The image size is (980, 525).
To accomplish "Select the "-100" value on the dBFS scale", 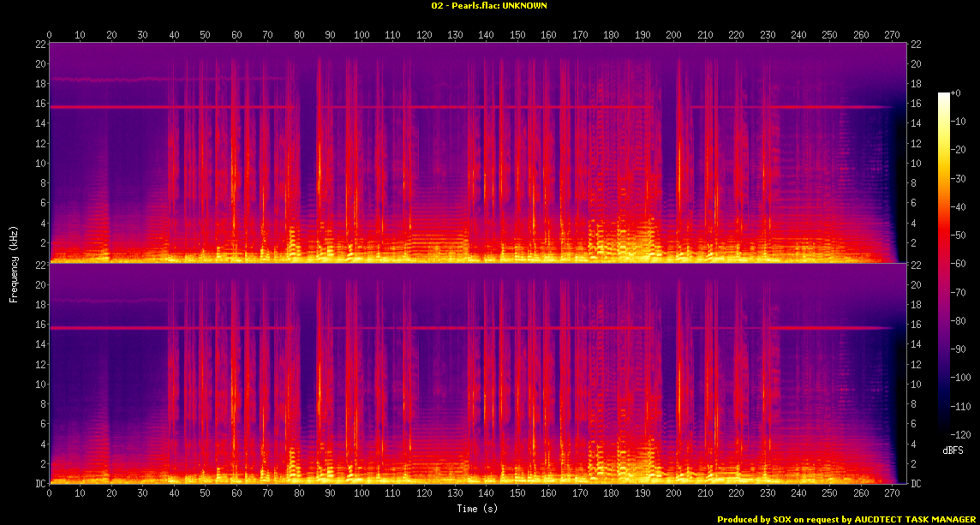I will click(960, 378).
